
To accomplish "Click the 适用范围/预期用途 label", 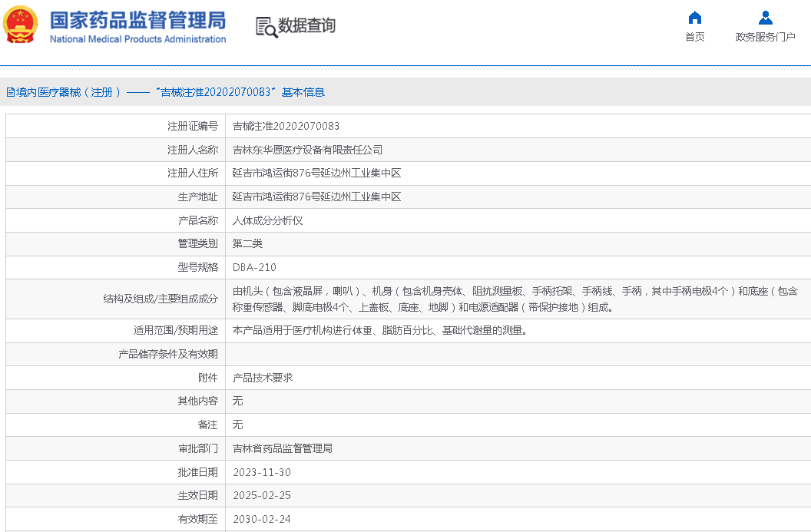I will pos(175,330).
